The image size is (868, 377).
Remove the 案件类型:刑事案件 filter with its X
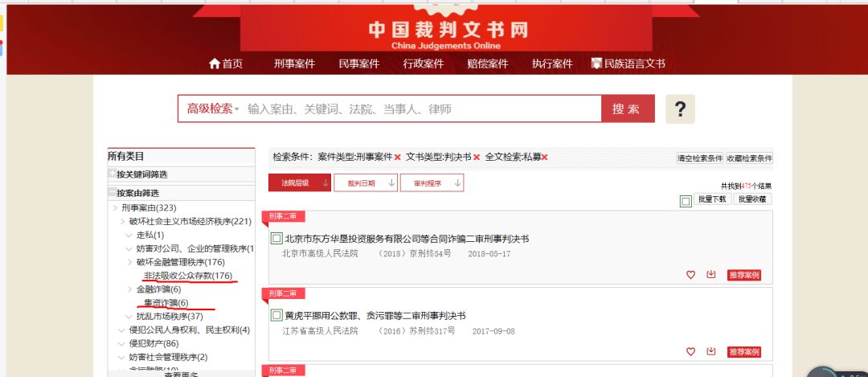[398, 158]
